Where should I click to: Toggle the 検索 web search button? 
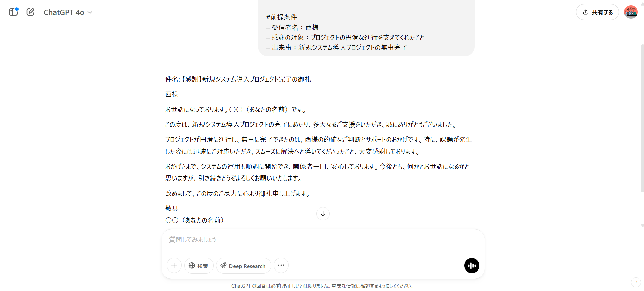click(199, 266)
